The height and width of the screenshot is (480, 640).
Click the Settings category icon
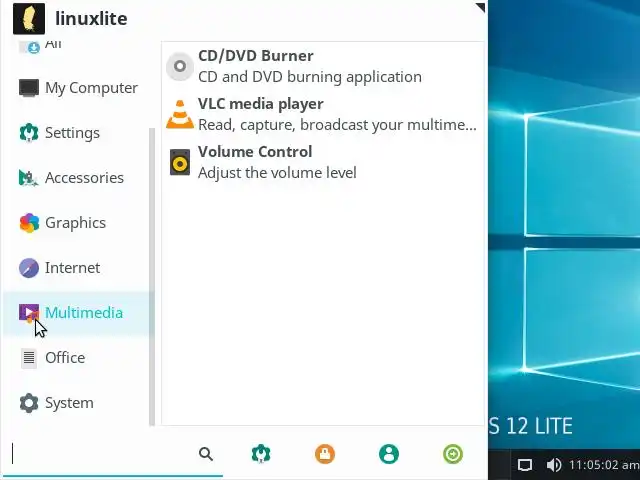coord(29,133)
